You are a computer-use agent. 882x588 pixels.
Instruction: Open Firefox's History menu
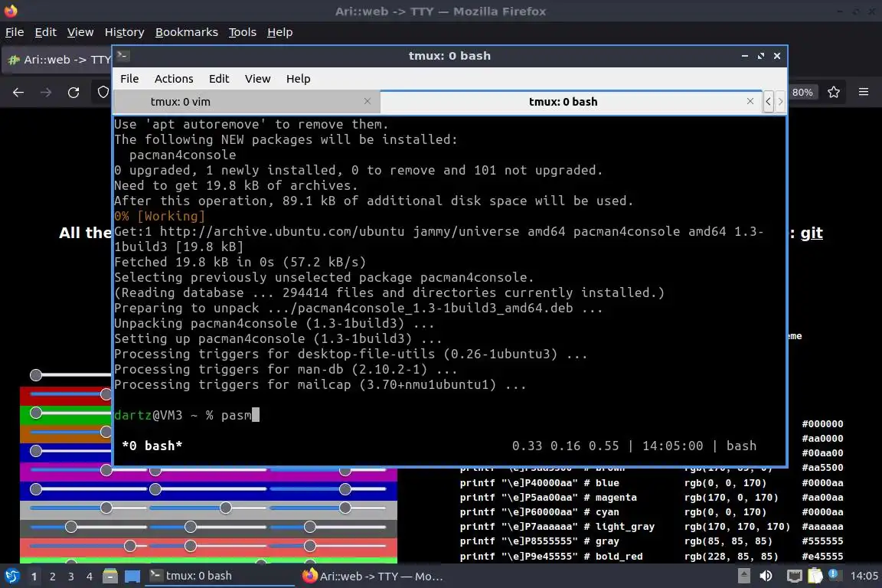124,32
